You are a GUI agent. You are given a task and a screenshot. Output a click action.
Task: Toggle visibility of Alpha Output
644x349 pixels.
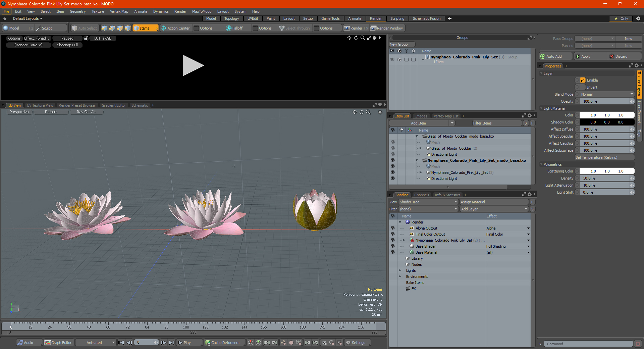click(x=392, y=228)
